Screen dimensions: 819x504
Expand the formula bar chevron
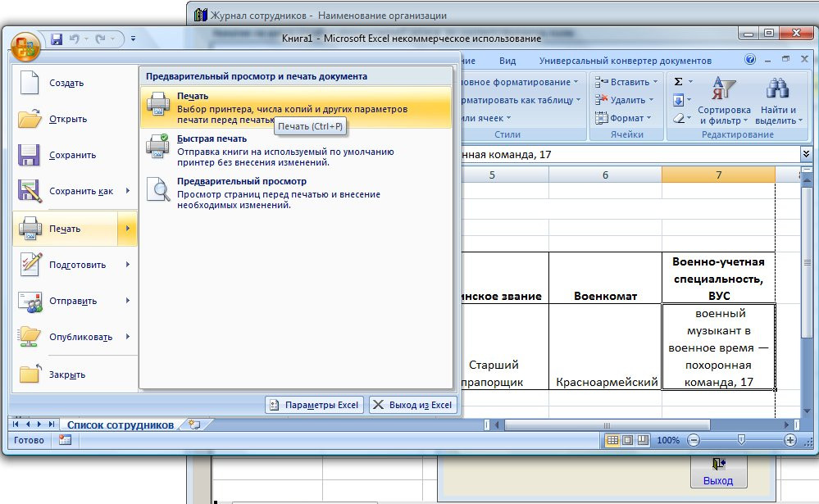[806, 154]
